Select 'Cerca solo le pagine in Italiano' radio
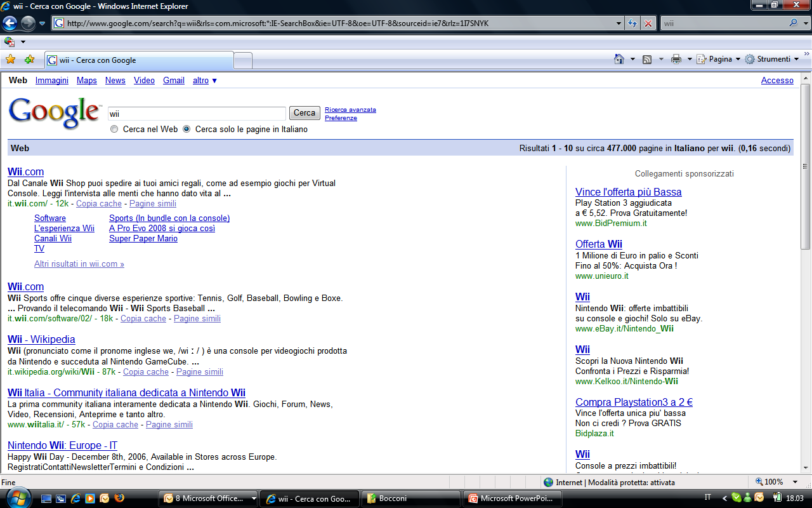Screen dimensions: 812x508 187,129
